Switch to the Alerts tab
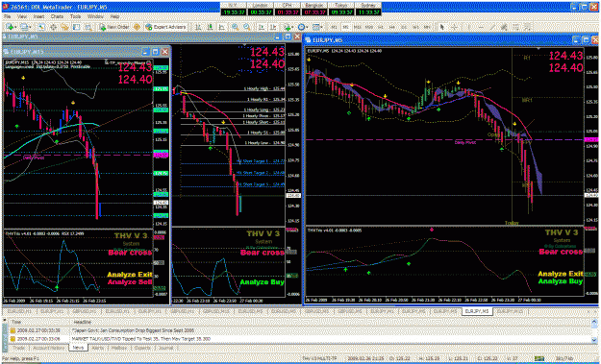The image size is (601, 364). click(x=99, y=348)
